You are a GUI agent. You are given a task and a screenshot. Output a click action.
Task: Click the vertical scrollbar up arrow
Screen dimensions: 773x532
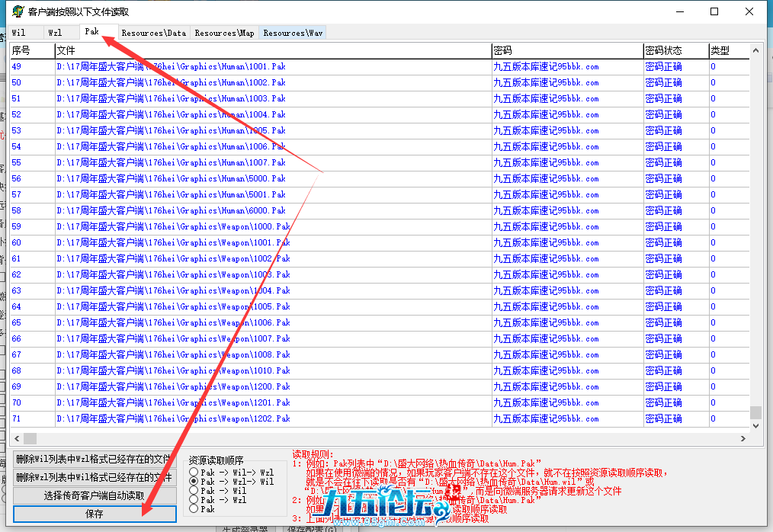coord(755,50)
